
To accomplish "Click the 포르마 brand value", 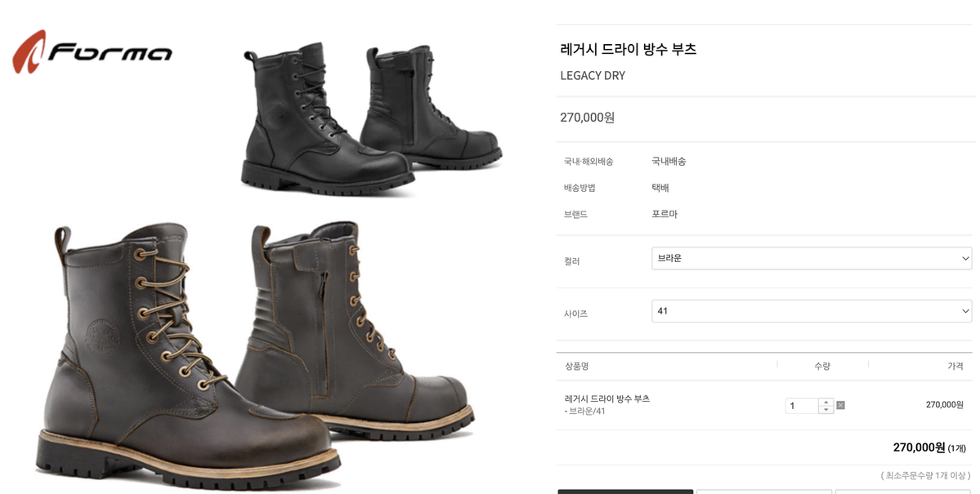I will (665, 214).
